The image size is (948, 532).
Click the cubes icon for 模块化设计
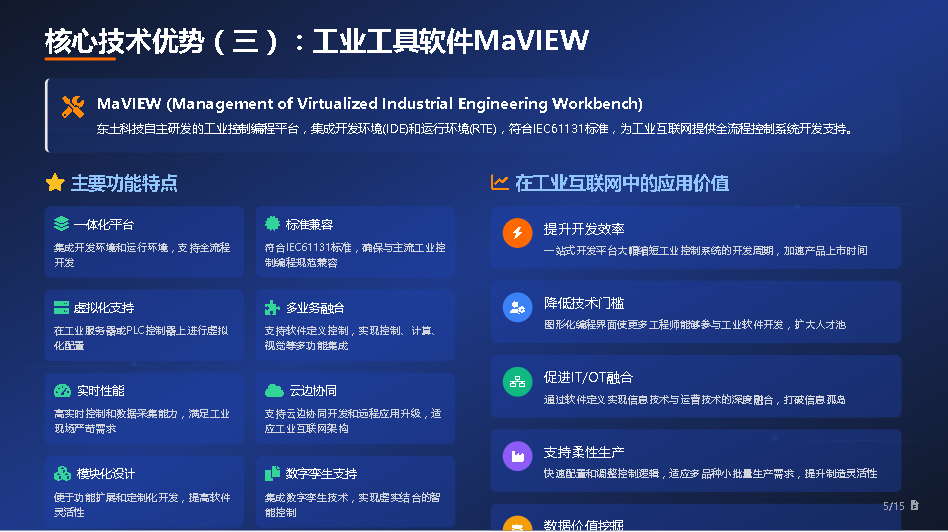click(x=62, y=473)
